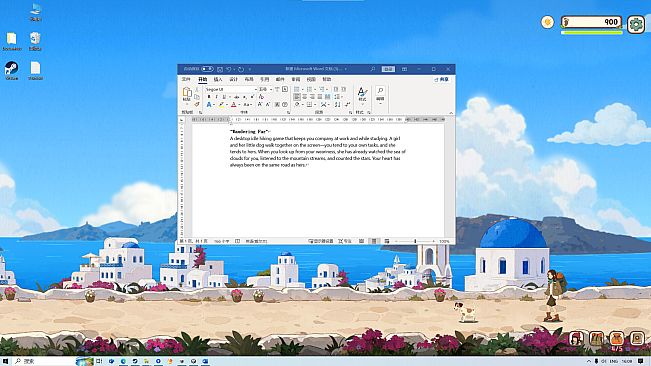651x366 pixels.
Task: Click the Multilevel List icon
Action: pyautogui.click(x=322, y=89)
